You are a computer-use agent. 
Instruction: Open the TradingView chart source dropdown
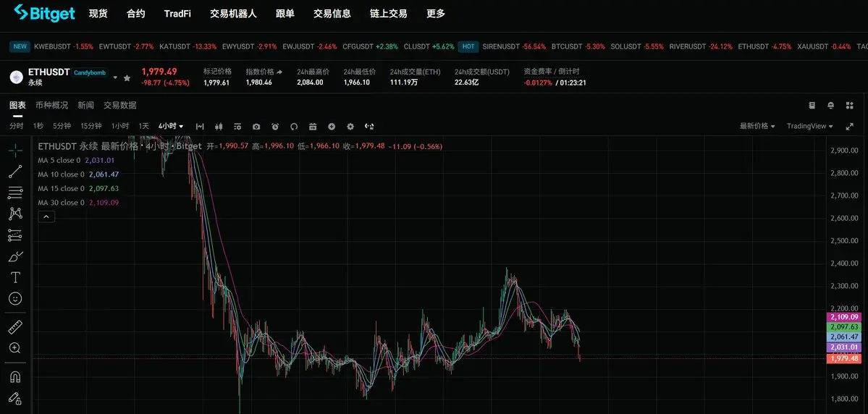pyautogui.click(x=810, y=126)
